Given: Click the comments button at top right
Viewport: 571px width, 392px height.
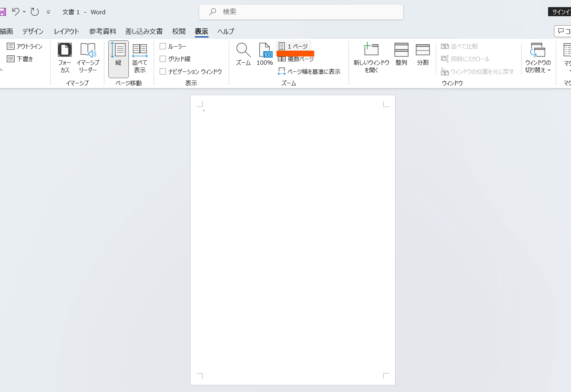Looking at the screenshot, I should (563, 31).
